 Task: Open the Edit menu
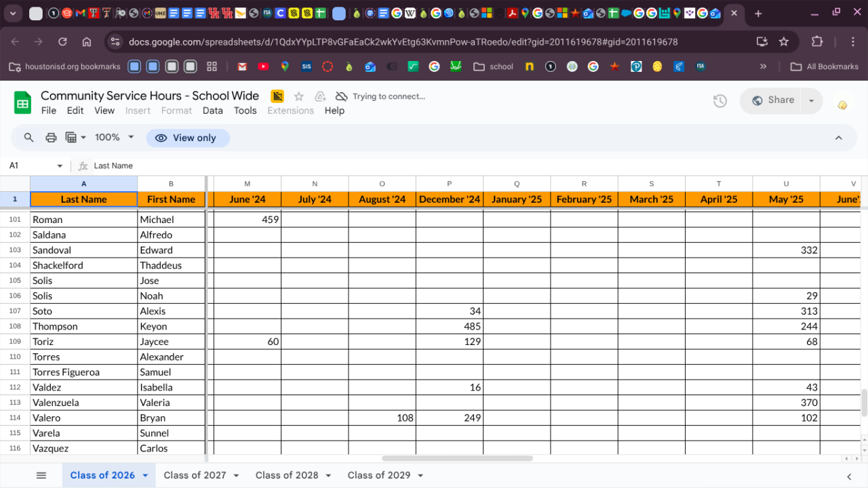75,110
